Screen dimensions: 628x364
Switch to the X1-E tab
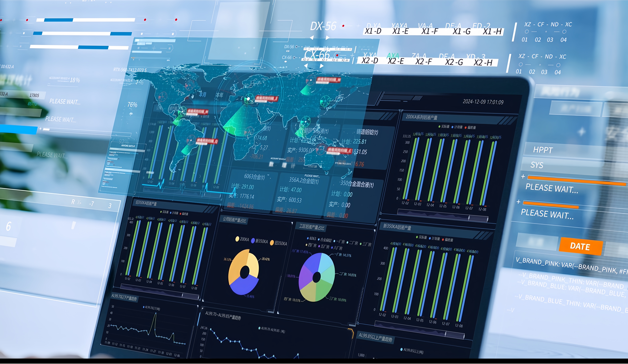pyautogui.click(x=400, y=31)
